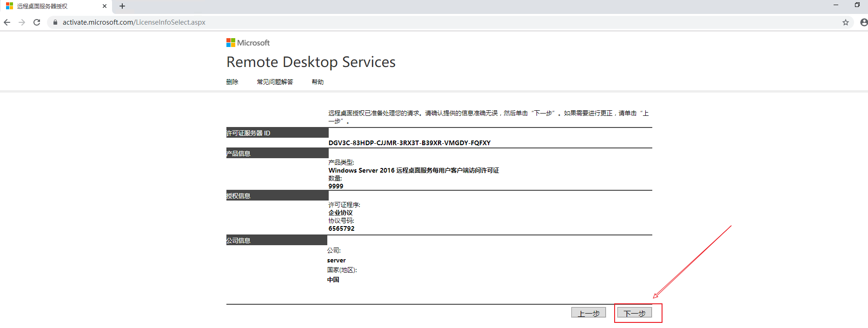Open the 常见问题解答 page
This screenshot has width=868, height=328.
pos(275,82)
